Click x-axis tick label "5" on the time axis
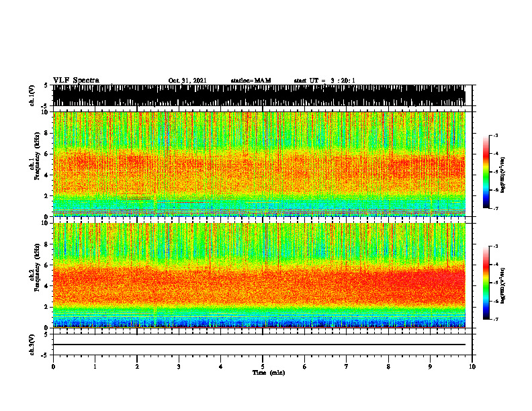This screenshot has width=532, height=411. [263, 367]
